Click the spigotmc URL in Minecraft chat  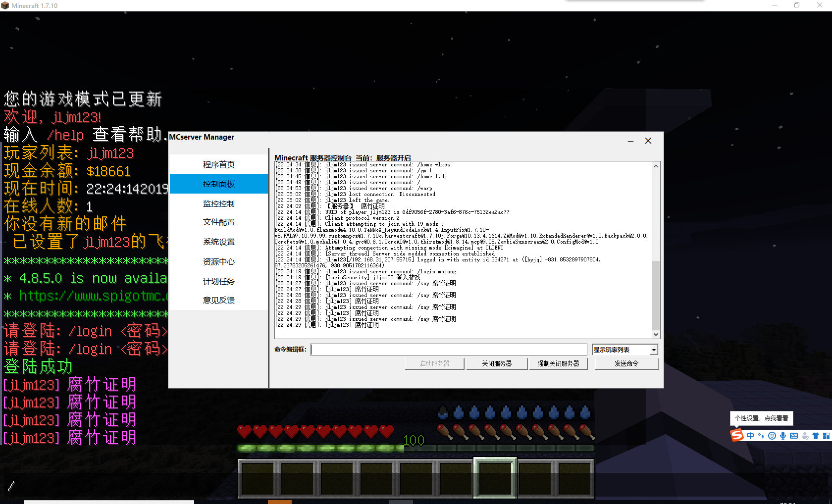click(x=94, y=296)
